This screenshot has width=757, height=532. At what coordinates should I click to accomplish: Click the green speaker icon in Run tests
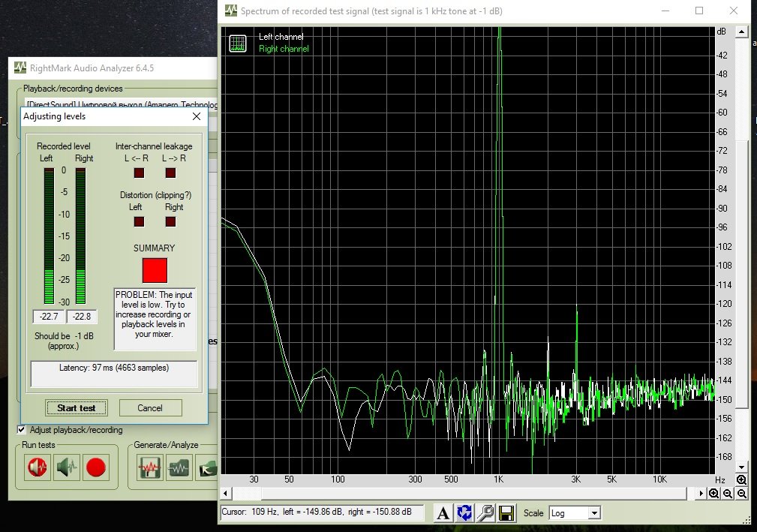(x=67, y=467)
